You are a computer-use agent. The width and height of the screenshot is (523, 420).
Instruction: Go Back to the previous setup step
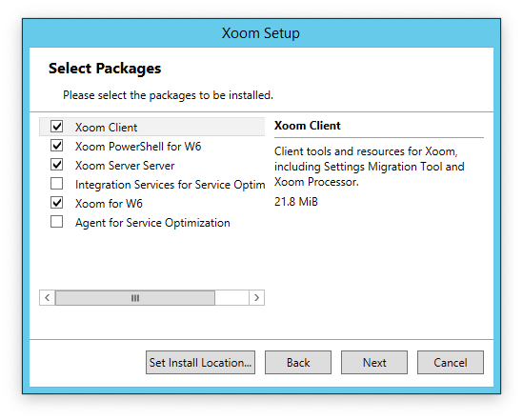[298, 362]
